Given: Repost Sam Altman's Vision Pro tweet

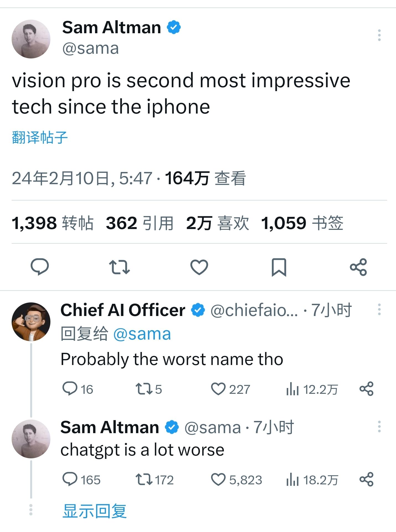Looking at the screenshot, I should coord(119,267).
